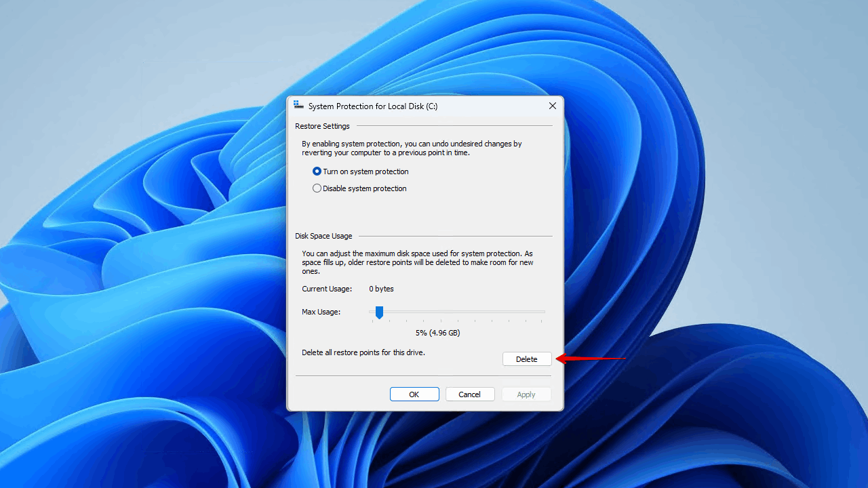Delete all restore points with Delete button

tap(527, 359)
